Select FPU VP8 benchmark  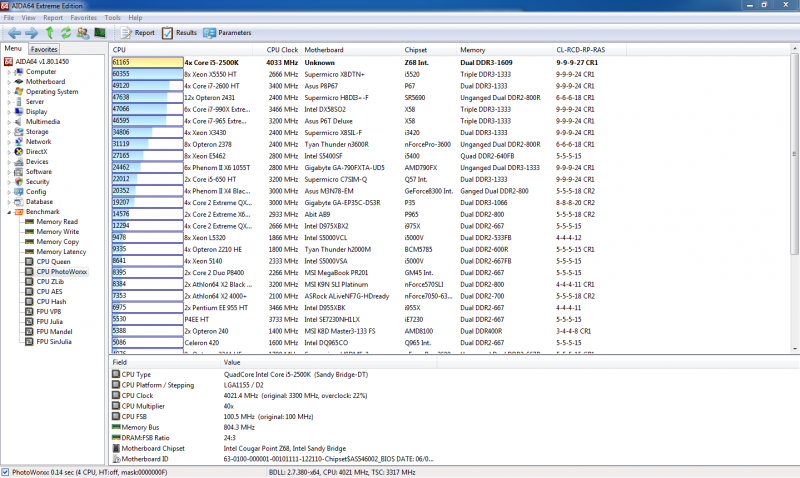[48, 312]
